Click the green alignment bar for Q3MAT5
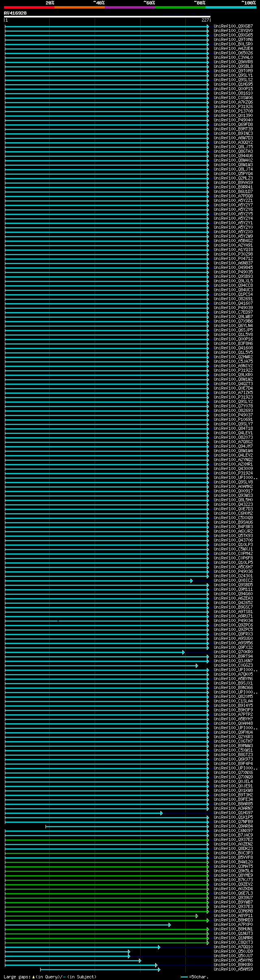260x980 pixels. [106, 867]
